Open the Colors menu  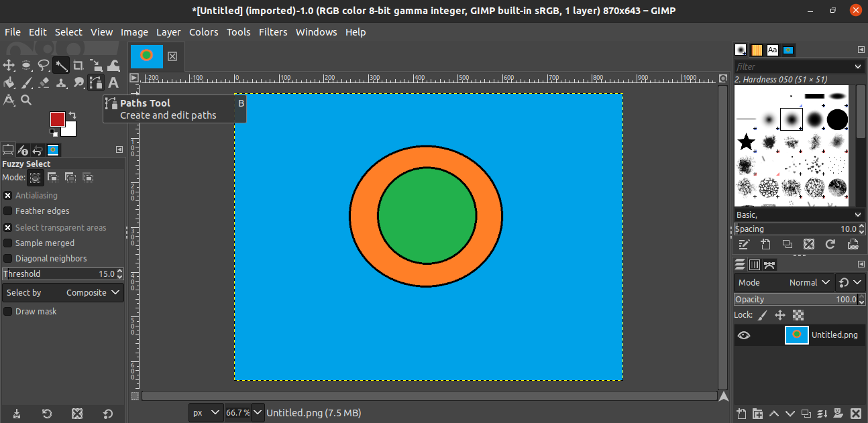coord(203,32)
